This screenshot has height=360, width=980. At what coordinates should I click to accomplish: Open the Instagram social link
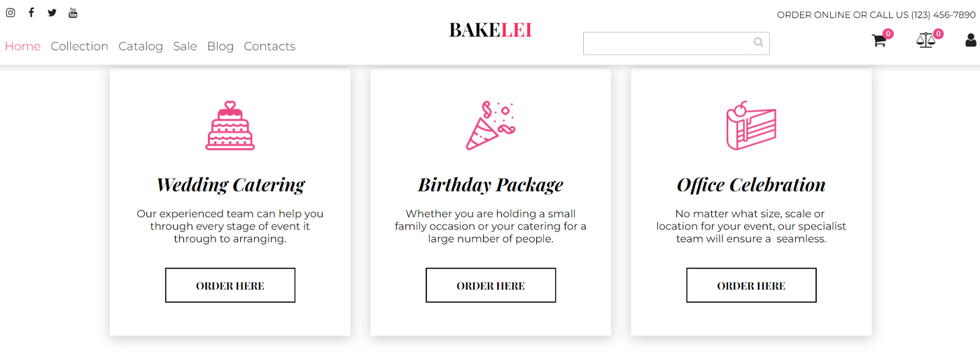pyautogui.click(x=10, y=13)
